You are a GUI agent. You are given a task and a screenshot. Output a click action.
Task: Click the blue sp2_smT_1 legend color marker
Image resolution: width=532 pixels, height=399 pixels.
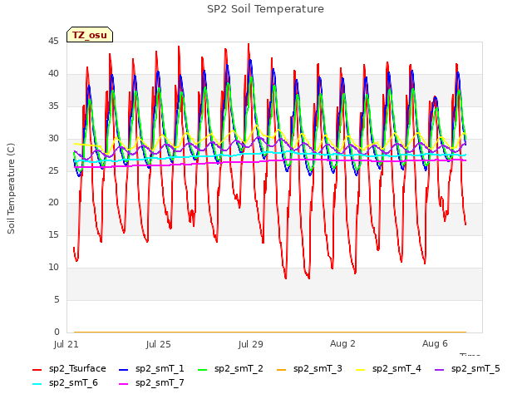pos(124,369)
